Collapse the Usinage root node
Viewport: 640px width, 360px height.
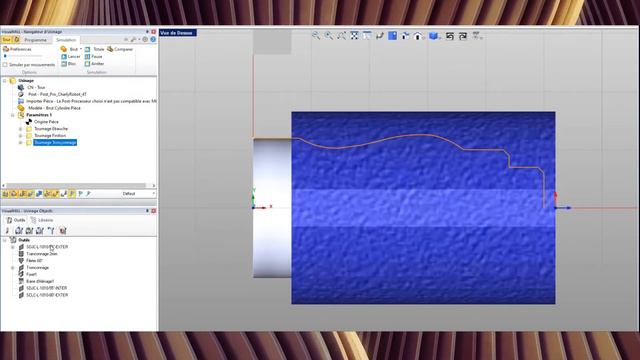click(x=5, y=81)
